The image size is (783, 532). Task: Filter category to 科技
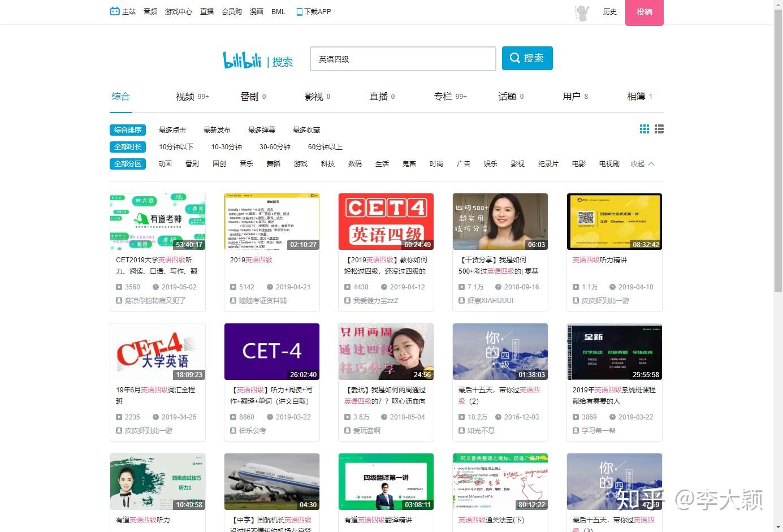coord(328,164)
